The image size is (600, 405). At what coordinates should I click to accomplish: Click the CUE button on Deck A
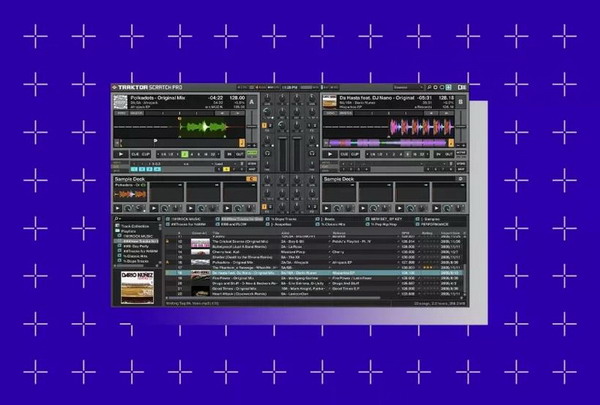tap(134, 154)
